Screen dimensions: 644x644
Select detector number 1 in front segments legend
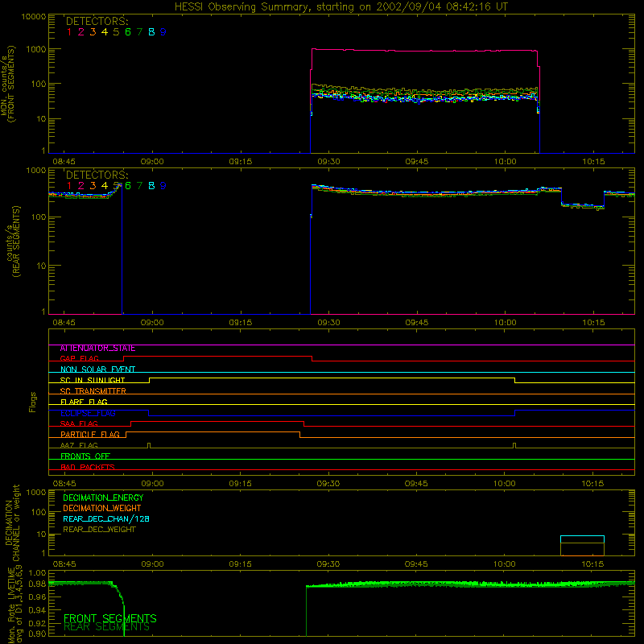point(69,32)
